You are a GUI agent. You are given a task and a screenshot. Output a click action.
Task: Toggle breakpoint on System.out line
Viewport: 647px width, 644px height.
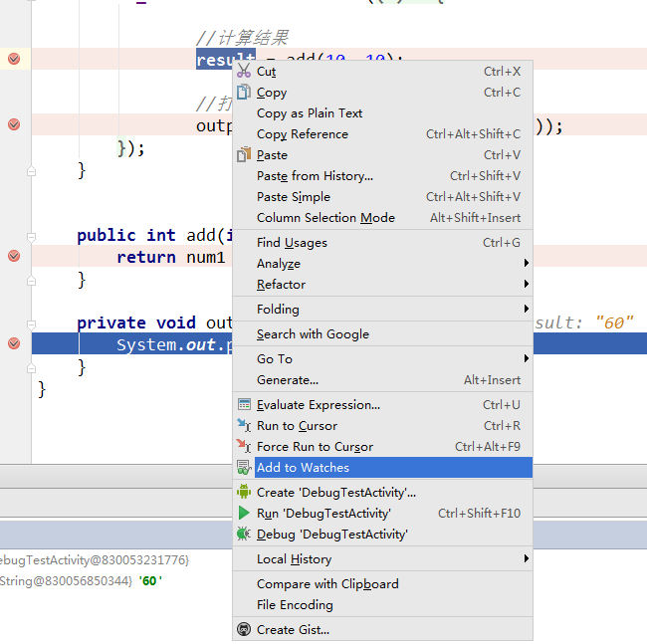(14, 343)
